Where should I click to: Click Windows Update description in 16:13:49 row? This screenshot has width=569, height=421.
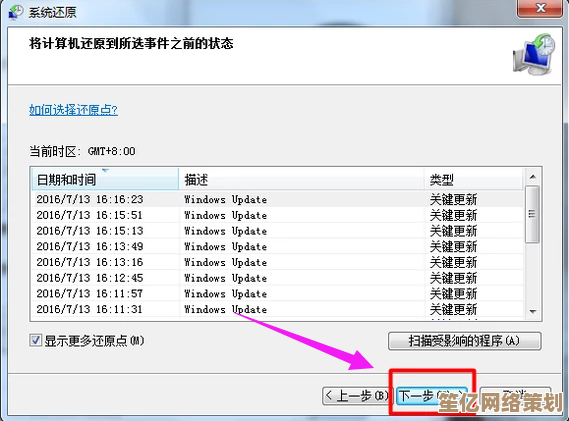[225, 246]
